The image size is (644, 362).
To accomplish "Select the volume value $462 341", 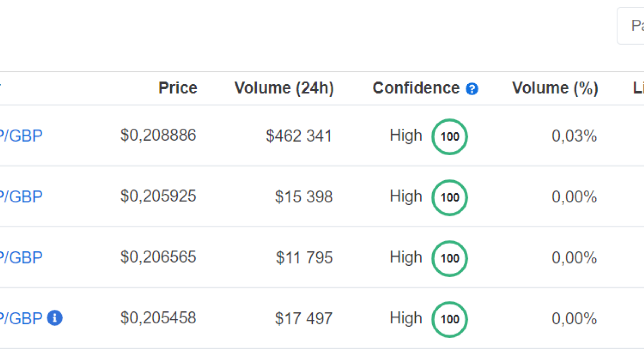I will (299, 136).
